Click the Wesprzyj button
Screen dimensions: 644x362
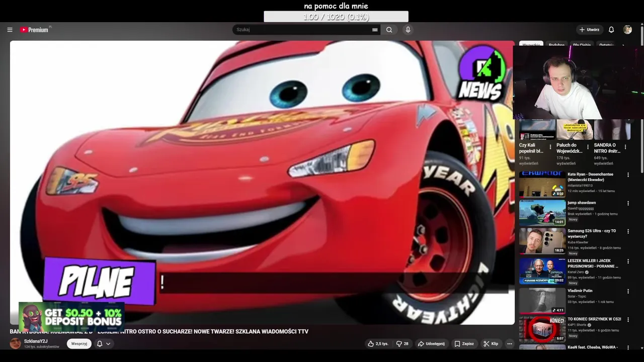pyautogui.click(x=79, y=343)
